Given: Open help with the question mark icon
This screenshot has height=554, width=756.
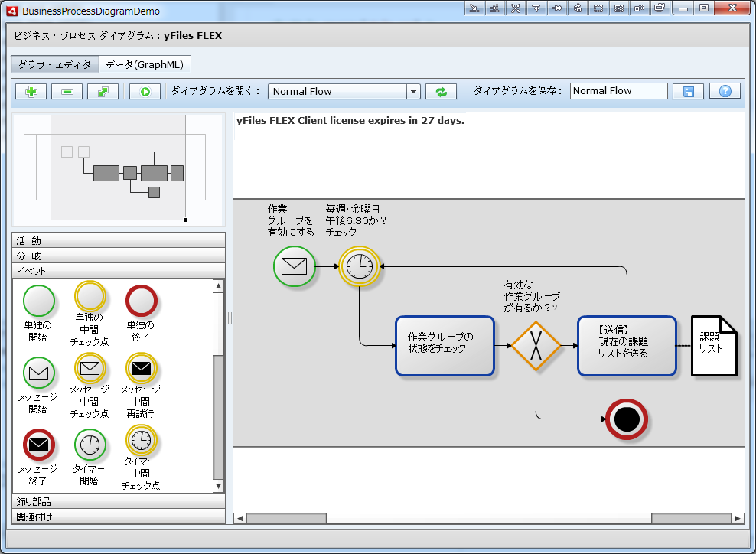Looking at the screenshot, I should point(725,91).
